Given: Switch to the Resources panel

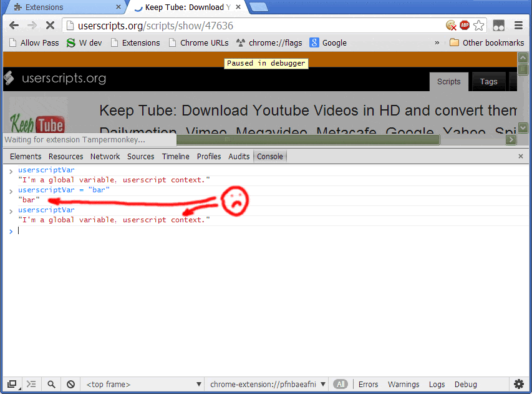Looking at the screenshot, I should click(x=66, y=157).
